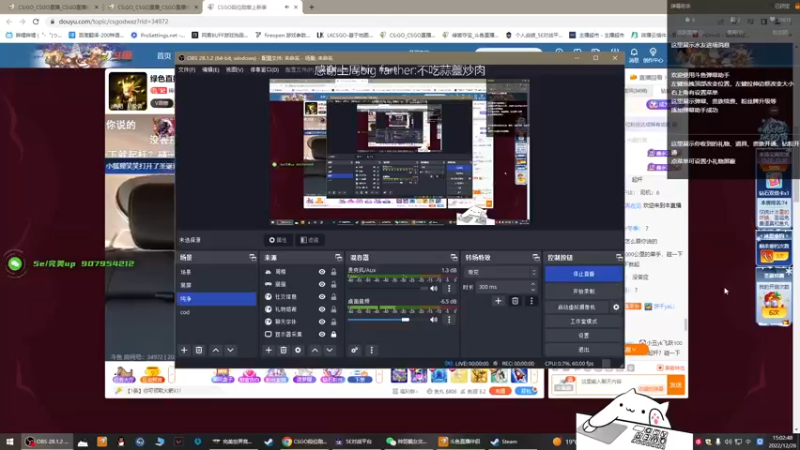Click the 停止直播 button
The width and height of the screenshot is (800, 450).
click(x=584, y=274)
